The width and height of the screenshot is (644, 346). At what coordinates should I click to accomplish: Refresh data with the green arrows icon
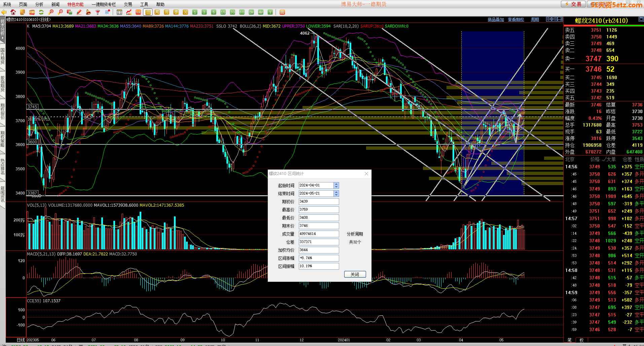[41, 12]
